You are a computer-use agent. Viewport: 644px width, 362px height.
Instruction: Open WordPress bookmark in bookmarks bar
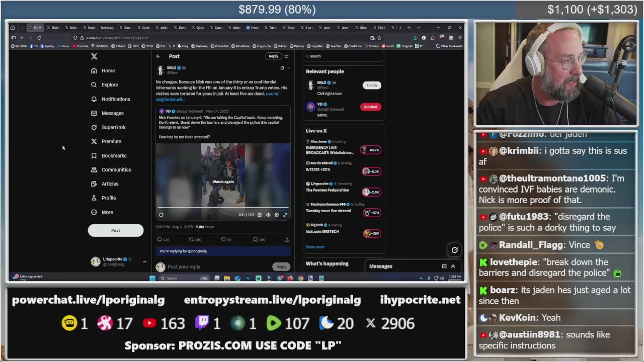pos(240,46)
